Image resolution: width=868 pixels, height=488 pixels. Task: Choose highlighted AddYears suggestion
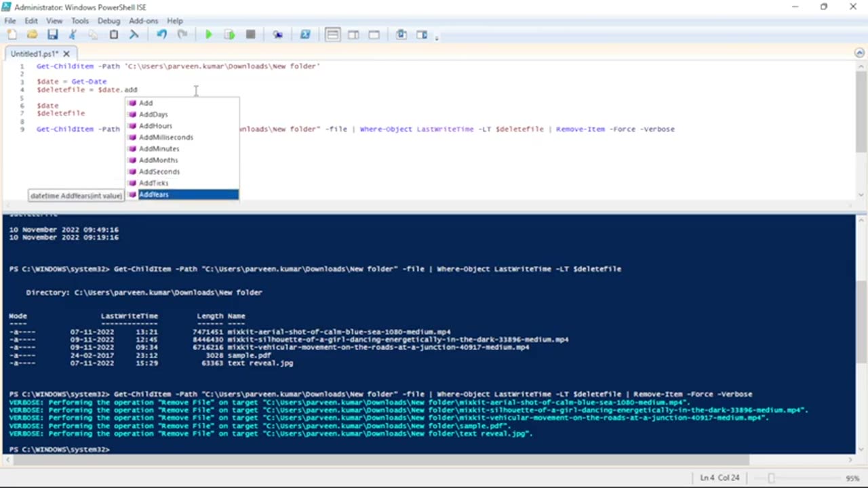point(182,195)
